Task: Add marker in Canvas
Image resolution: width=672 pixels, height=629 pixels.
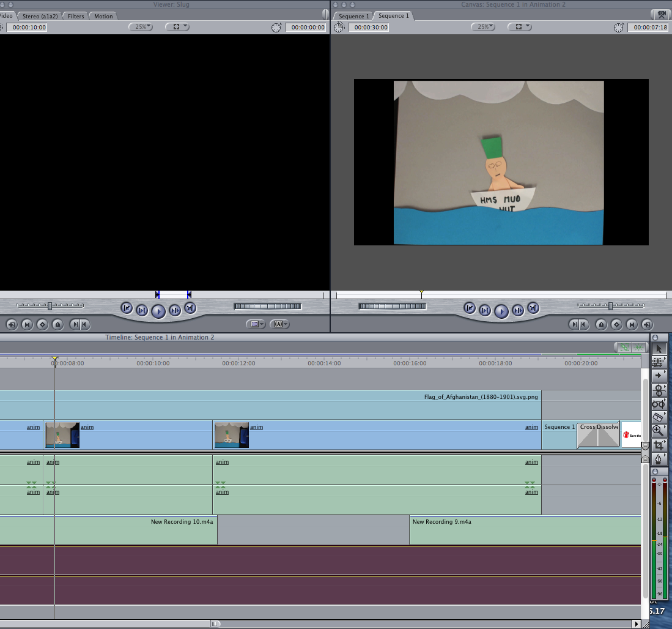Action: click(x=601, y=324)
